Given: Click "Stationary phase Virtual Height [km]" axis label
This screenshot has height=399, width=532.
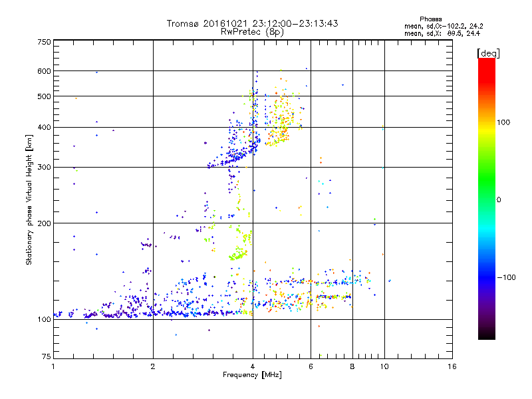Looking at the screenshot, I should click(x=29, y=199).
